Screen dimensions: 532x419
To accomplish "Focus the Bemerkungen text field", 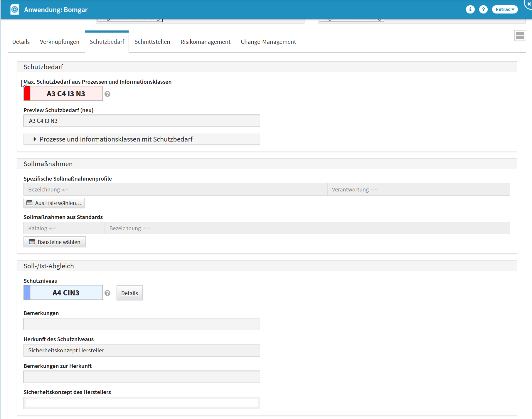I will [x=142, y=324].
